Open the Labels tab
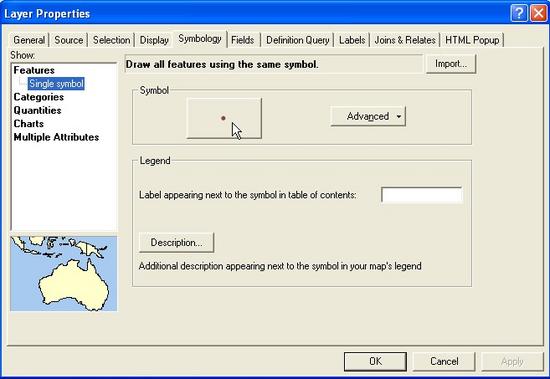The image size is (550, 379). 352,40
